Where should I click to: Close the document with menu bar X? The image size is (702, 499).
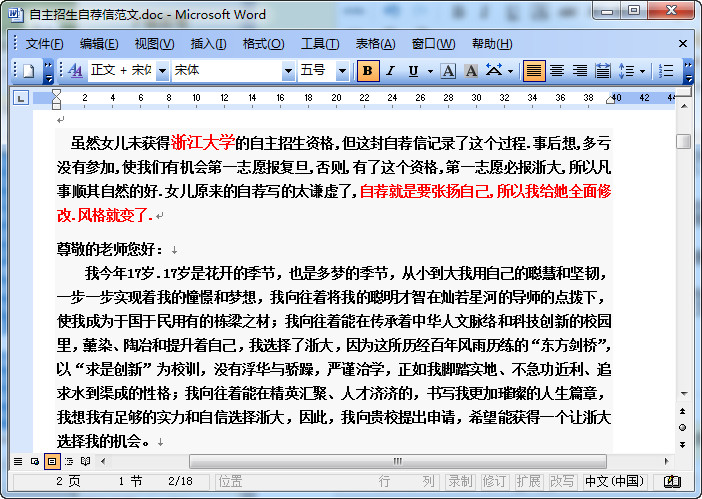tap(683, 44)
